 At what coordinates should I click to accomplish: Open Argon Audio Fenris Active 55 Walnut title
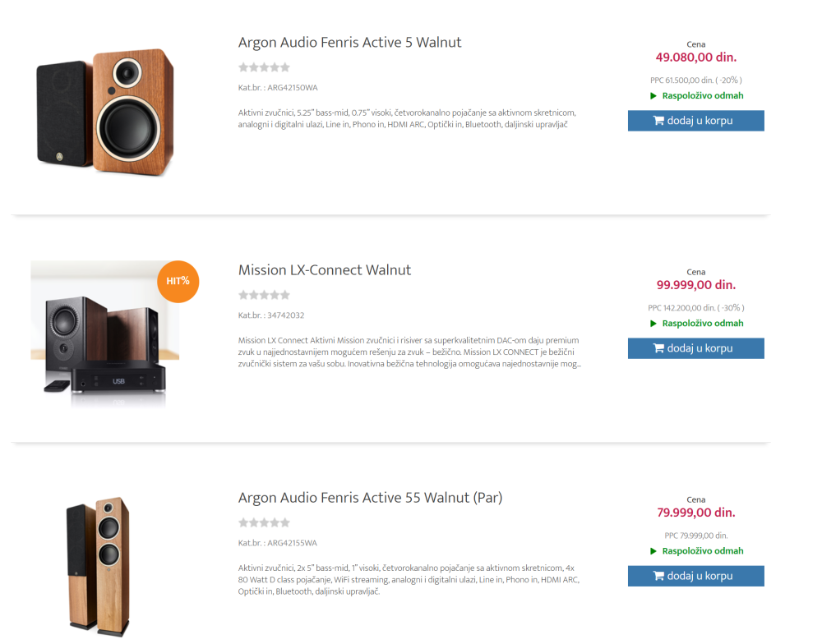(370, 498)
